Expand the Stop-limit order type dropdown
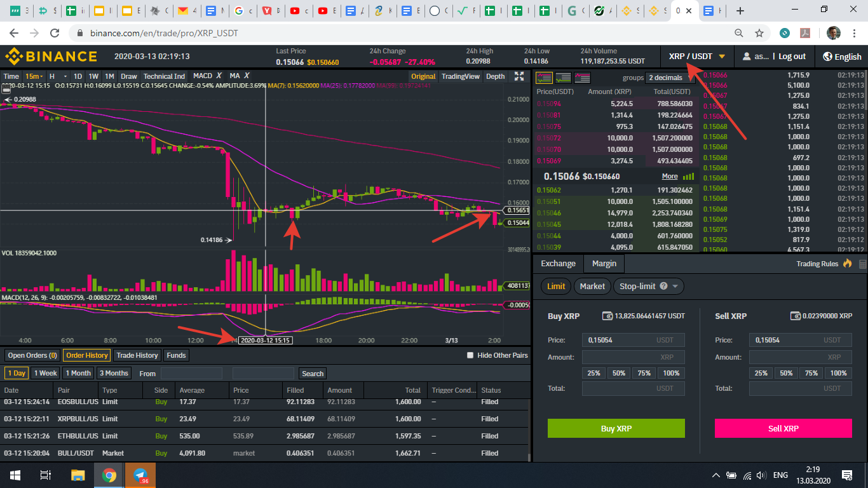Screen dimensions: 868x488 point(675,286)
